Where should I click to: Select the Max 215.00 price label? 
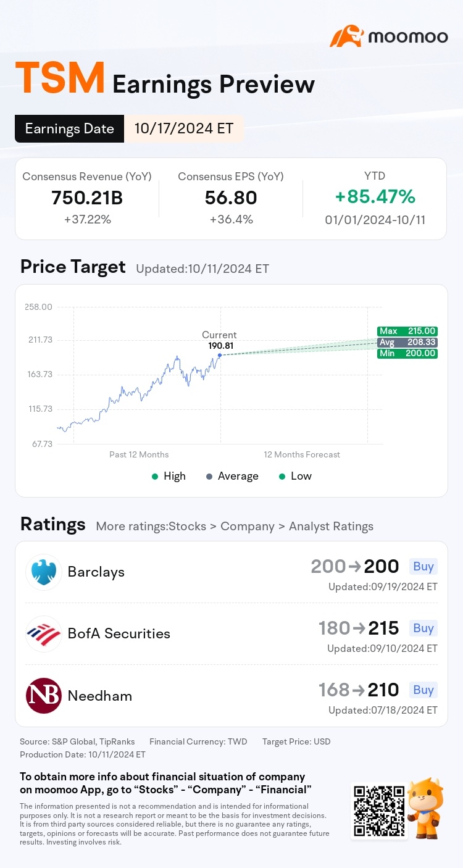pos(407,331)
